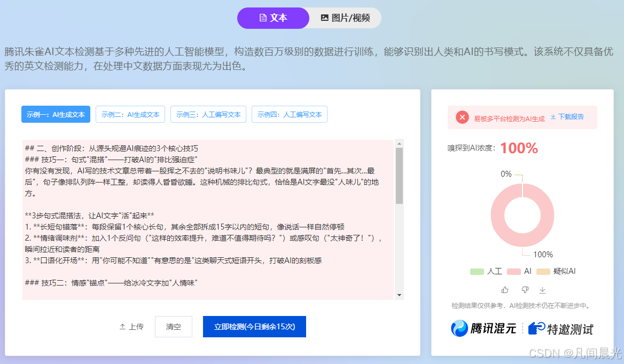The width and height of the screenshot is (624, 364).
Task: Click the 清空 clear button
Action: click(x=174, y=327)
